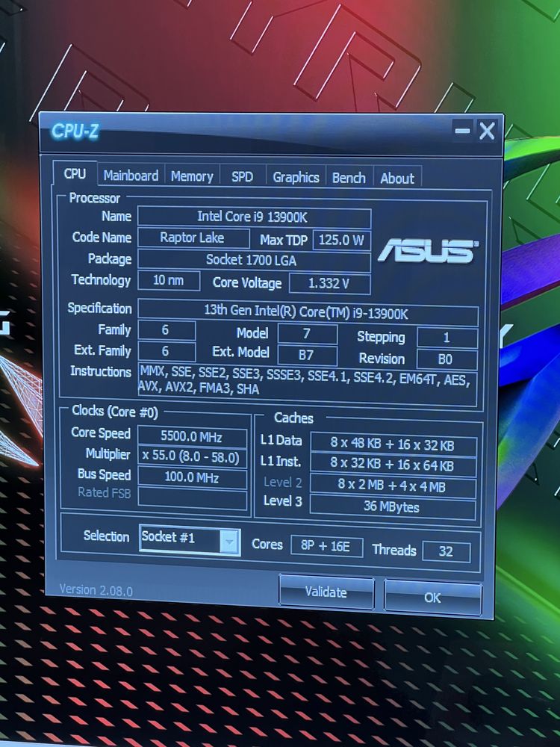The width and height of the screenshot is (560, 747).
Task: Click the Threads value 32
Action: [447, 552]
